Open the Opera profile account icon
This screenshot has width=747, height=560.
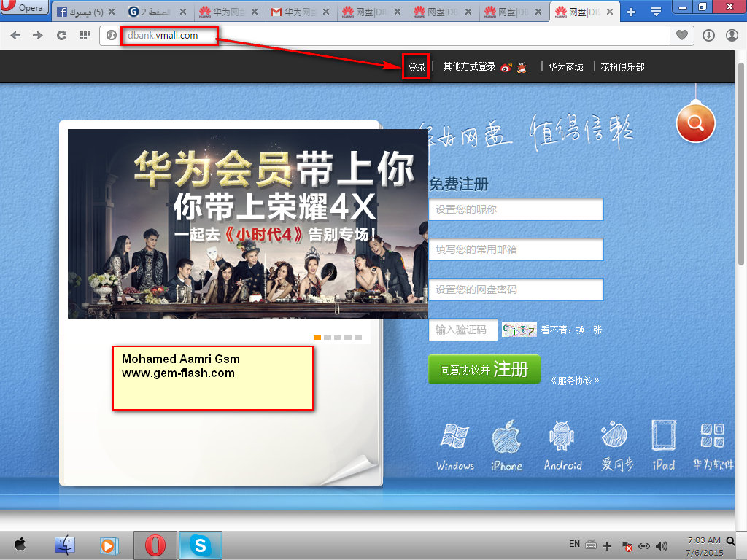732,35
